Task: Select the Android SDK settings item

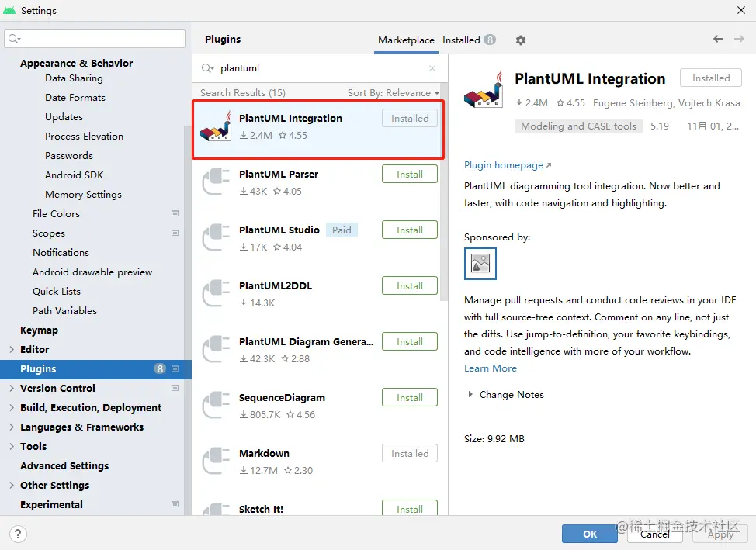Action: coord(75,175)
